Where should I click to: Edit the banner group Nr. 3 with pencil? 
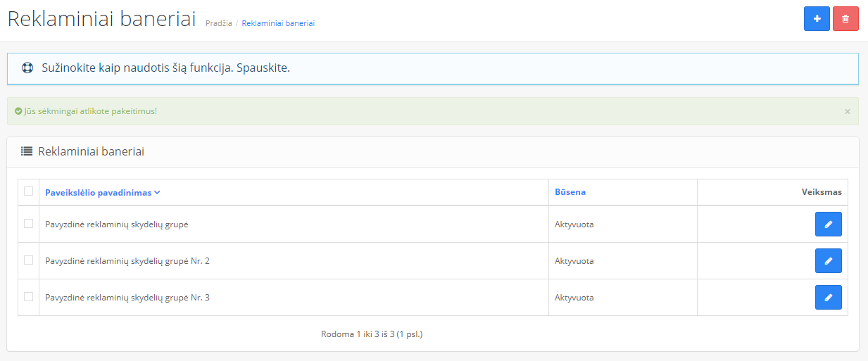[828, 298]
